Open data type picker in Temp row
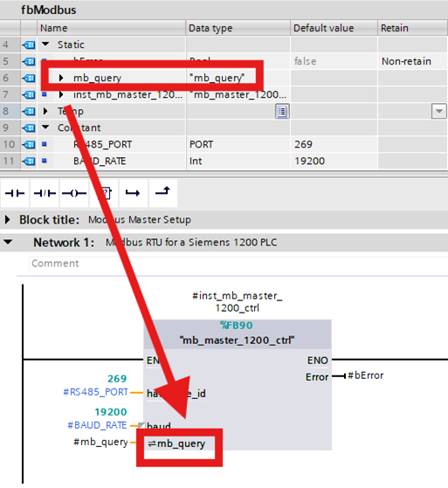The width and height of the screenshot is (448, 488). coord(282,111)
